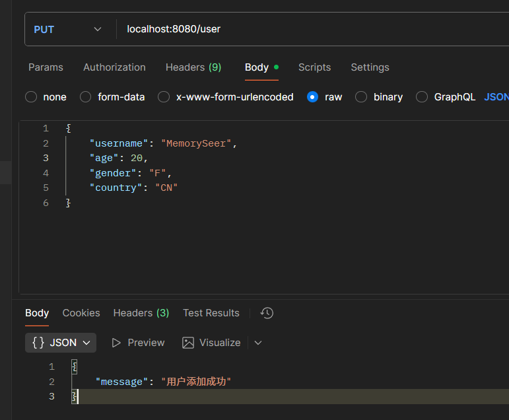Open the Authorization tab
This screenshot has height=420, width=509.
(x=114, y=67)
